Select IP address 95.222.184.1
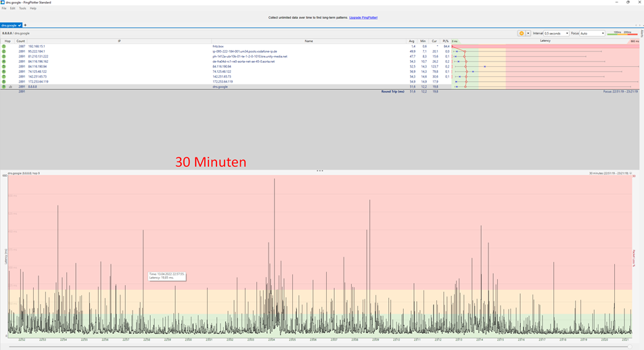The height and width of the screenshot is (350, 644). point(37,51)
